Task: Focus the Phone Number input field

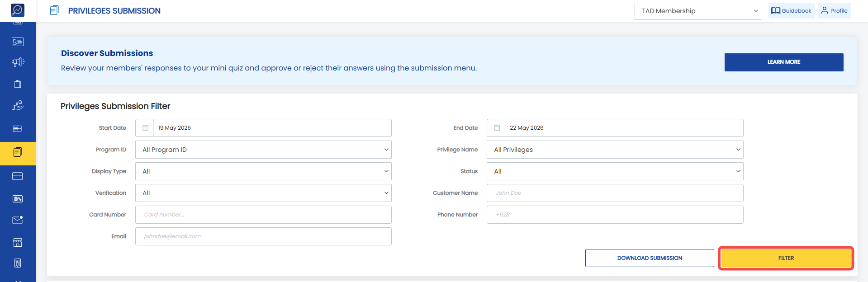Action: coord(615,215)
